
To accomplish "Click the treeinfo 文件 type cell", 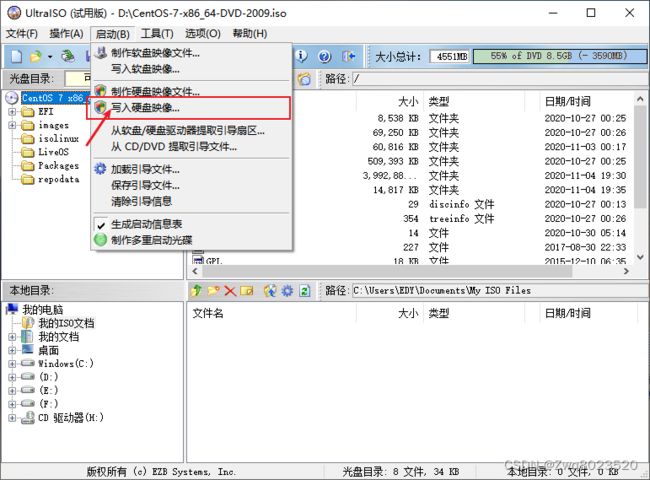I will coord(461,218).
